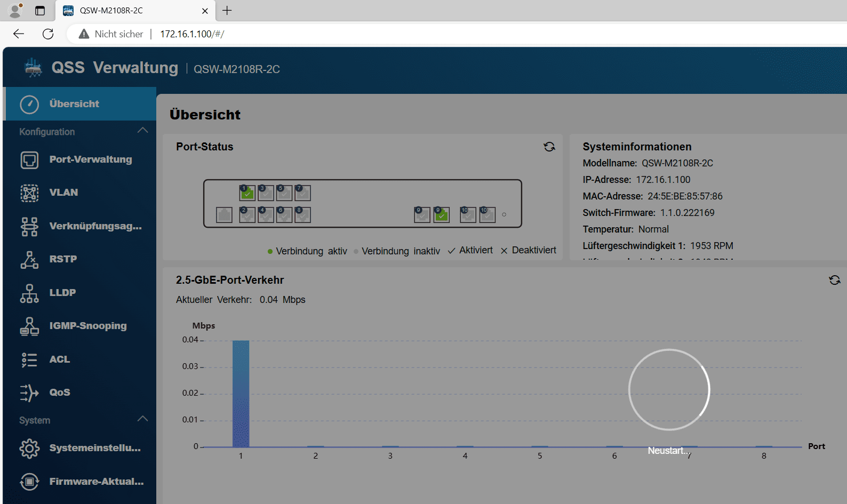Click the Lüftergeschwindigkeit 1 value 1953 RPM
This screenshot has width=847, height=504.
tap(712, 246)
